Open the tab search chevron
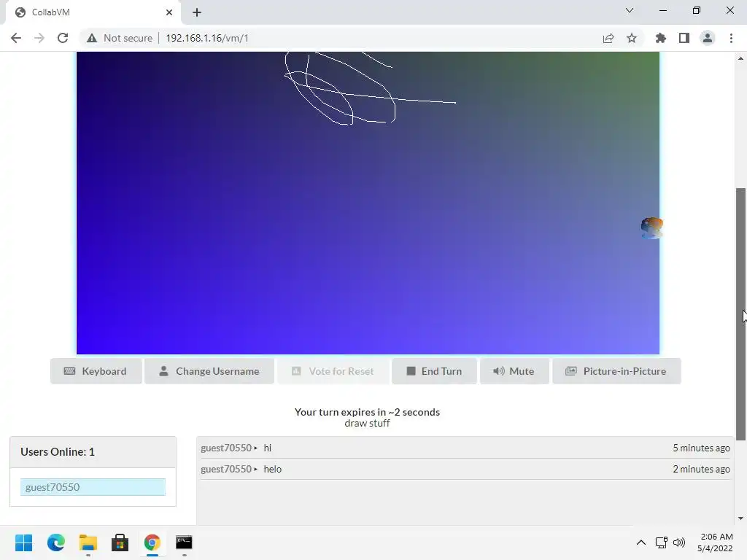Image resolution: width=747 pixels, height=560 pixels. pos(630,10)
